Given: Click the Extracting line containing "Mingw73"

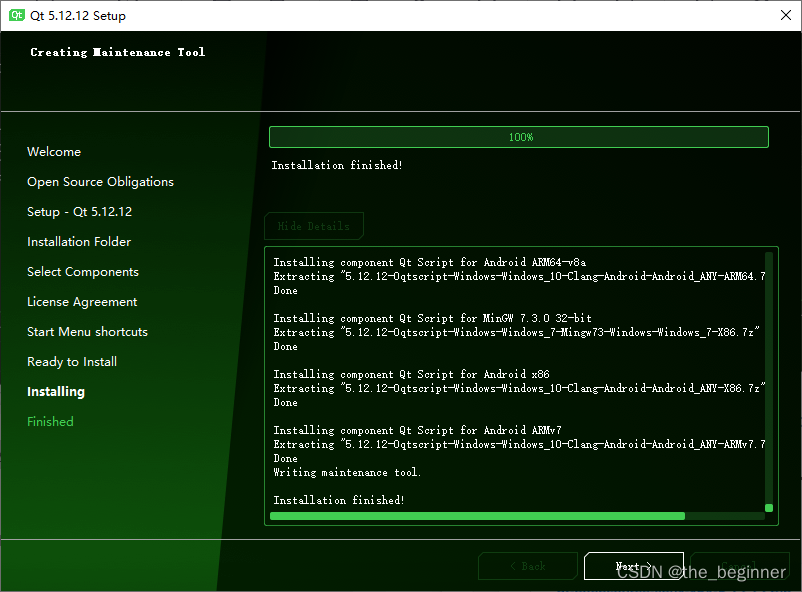Looking at the screenshot, I should pyautogui.click(x=517, y=333).
